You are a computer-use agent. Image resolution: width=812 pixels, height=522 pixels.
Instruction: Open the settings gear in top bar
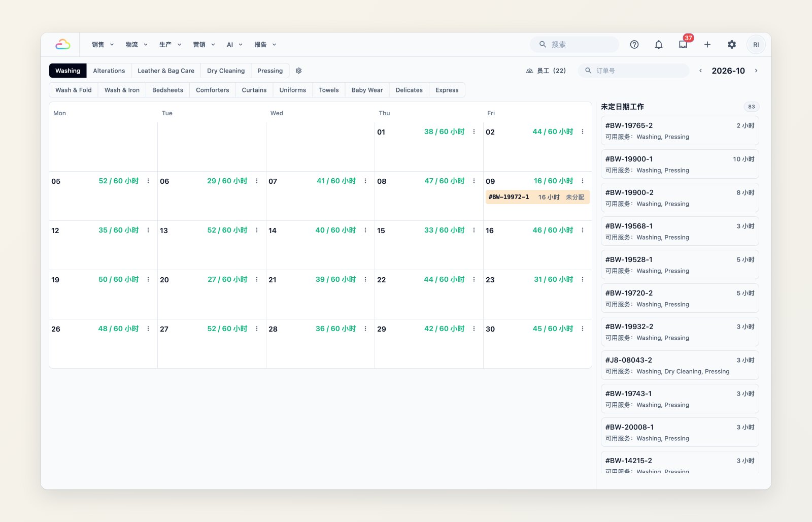pyautogui.click(x=732, y=45)
